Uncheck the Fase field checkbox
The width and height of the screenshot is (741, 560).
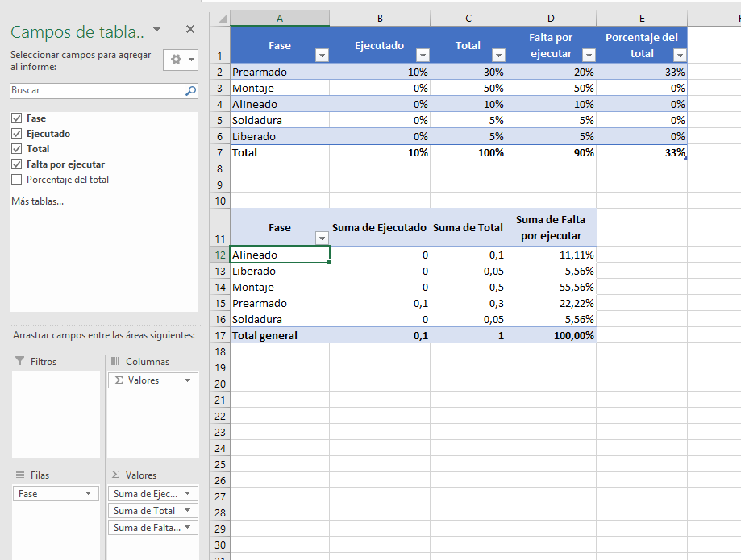[17, 118]
